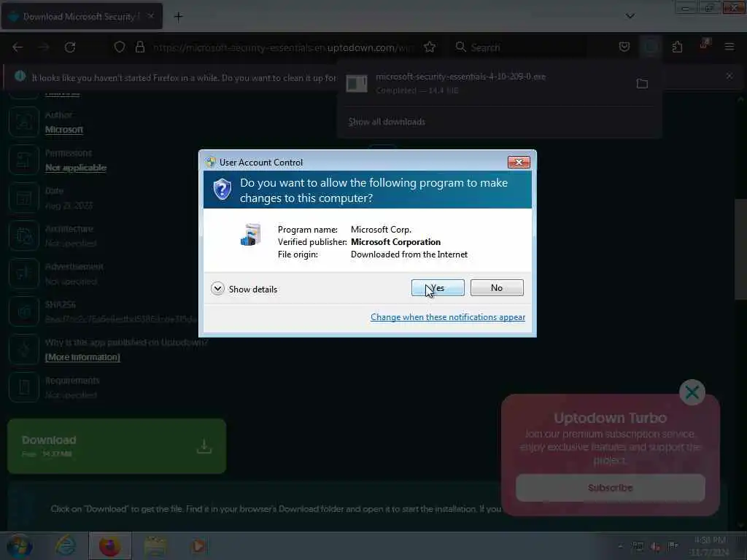Open the Windows Start button
The image size is (747, 560).
click(x=19, y=546)
